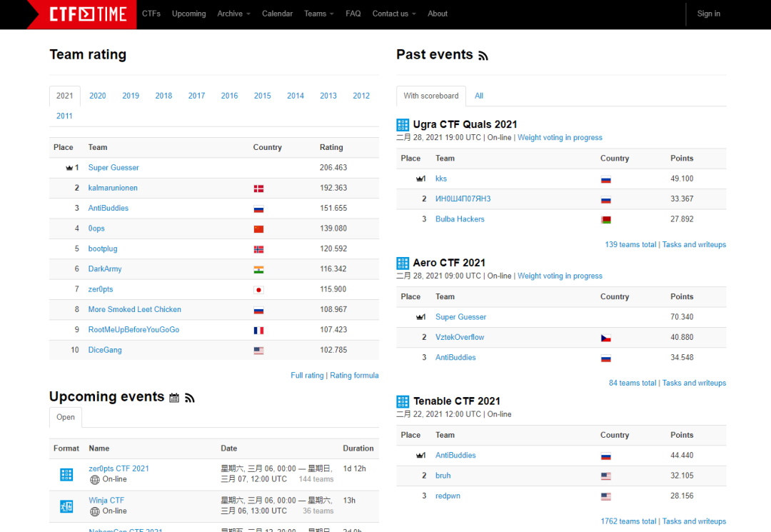
Task: Click Japan flag next to zer0pts
Action: coord(258,290)
